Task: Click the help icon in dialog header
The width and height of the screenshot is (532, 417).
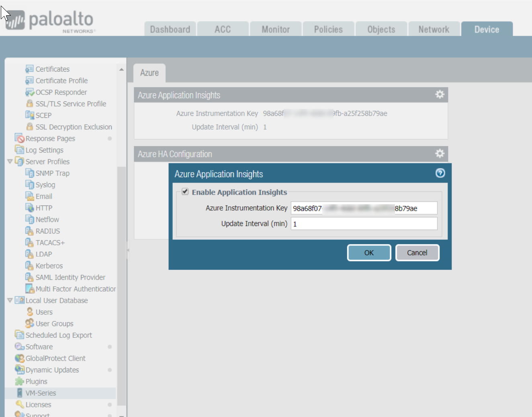Action: coord(440,173)
